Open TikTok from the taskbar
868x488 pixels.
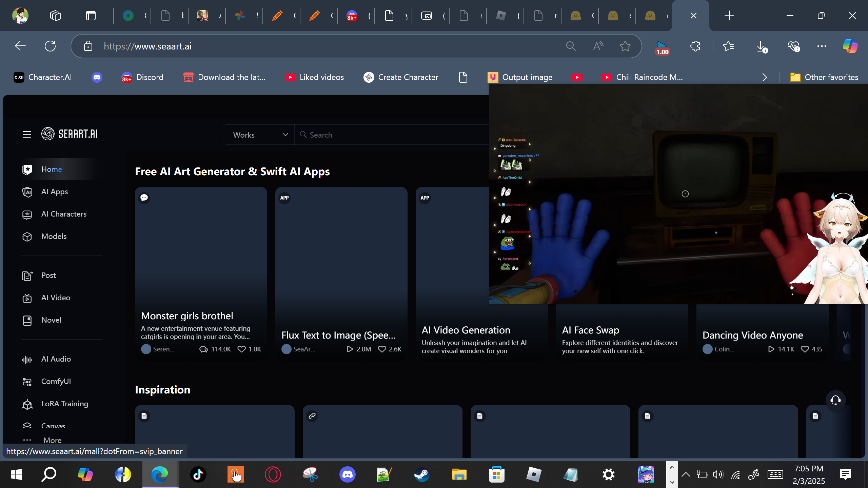pyautogui.click(x=198, y=474)
